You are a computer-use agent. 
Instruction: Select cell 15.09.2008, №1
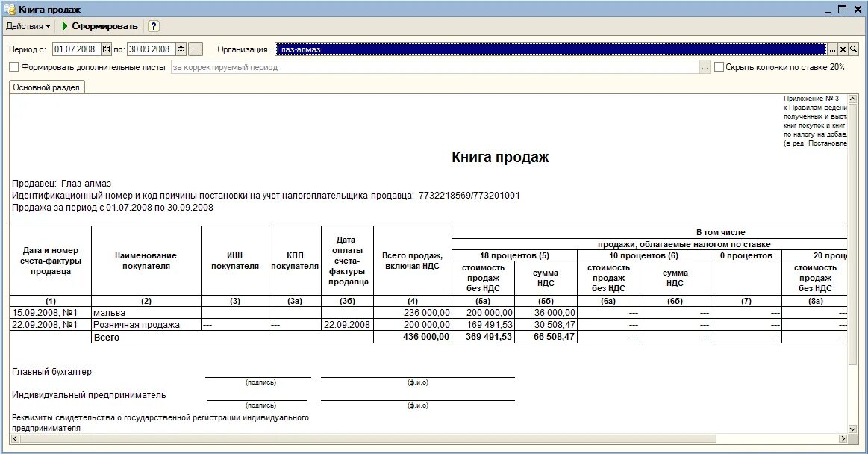(x=51, y=313)
